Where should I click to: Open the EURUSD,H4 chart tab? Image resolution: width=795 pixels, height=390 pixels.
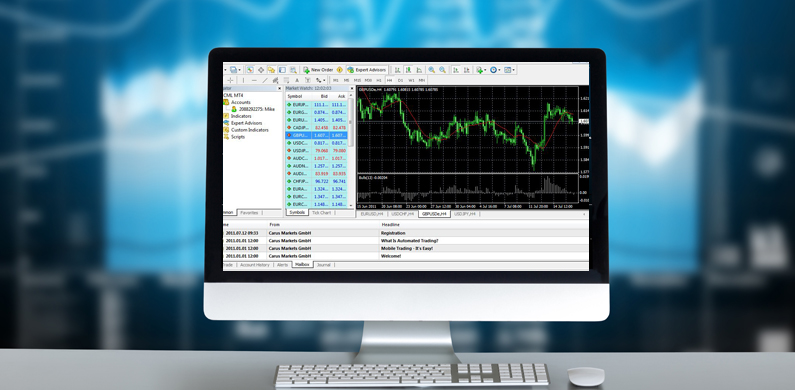point(372,214)
